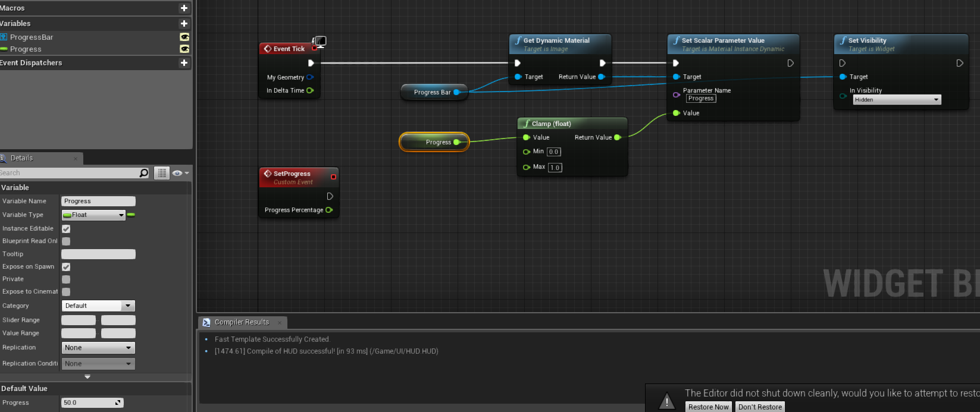
Task: Open property matrix grid icon in Details
Action: [161, 173]
